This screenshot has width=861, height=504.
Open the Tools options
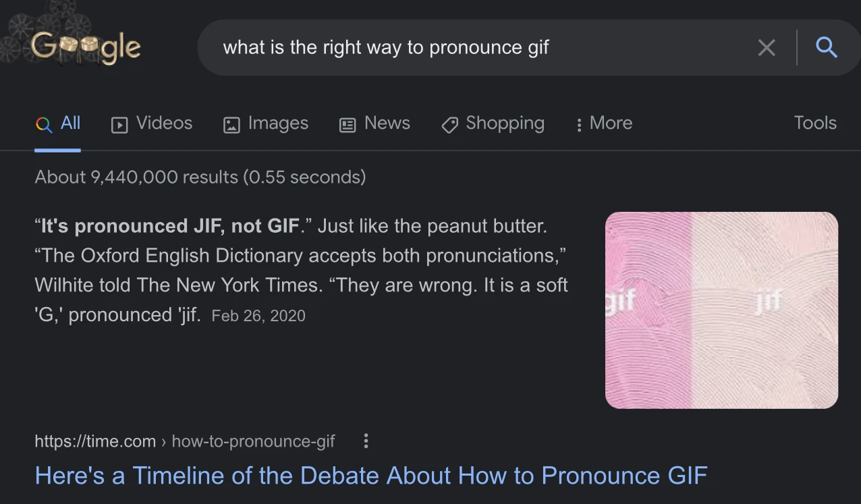815,123
